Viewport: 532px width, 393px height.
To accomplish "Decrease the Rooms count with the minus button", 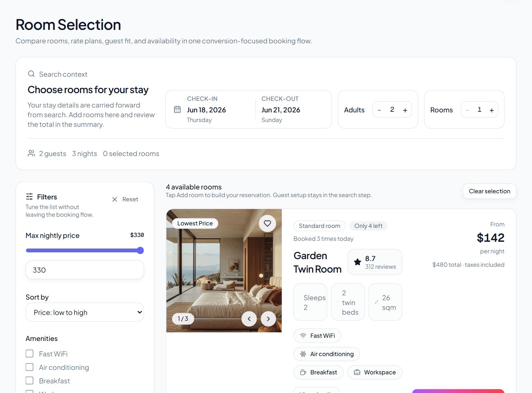I will [467, 110].
